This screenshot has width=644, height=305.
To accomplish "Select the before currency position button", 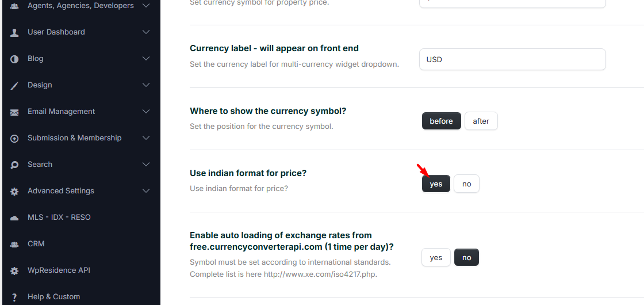I will click(441, 121).
